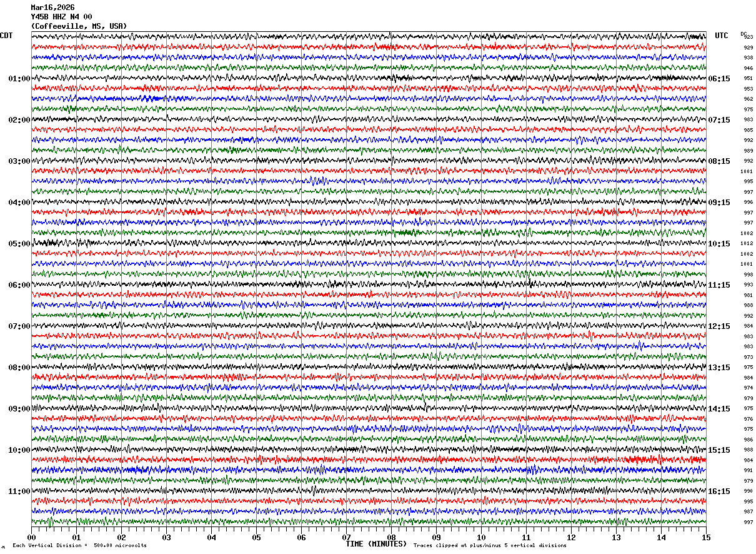Screen dimensions: 756x554
Task: Click the DC offset value 953
Action: pyautogui.click(x=748, y=89)
